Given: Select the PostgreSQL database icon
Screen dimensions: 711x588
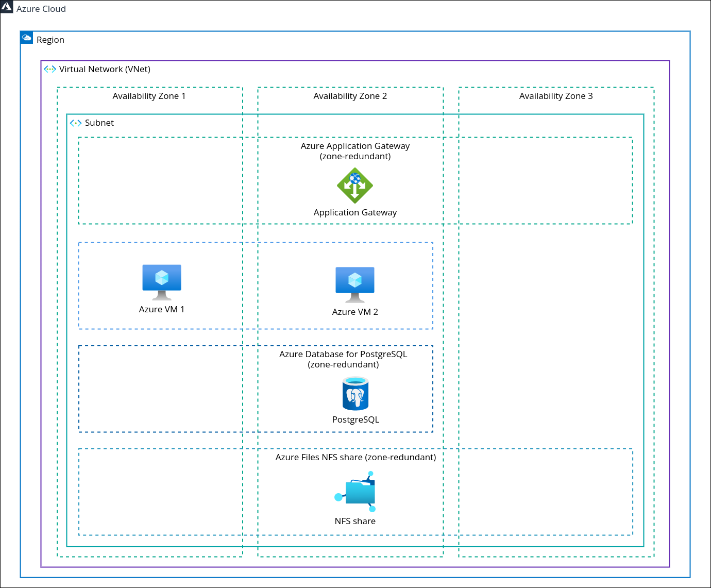Looking at the screenshot, I should [x=355, y=394].
